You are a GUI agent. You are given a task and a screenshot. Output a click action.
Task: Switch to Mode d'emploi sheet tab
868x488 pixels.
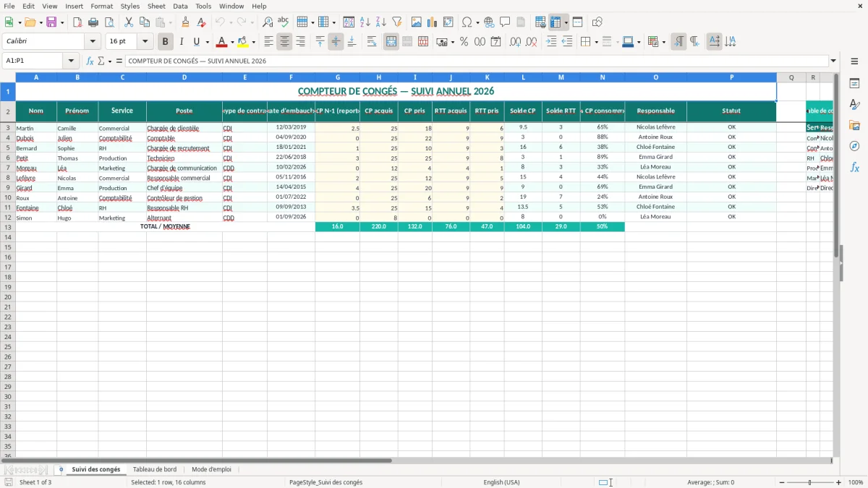point(211,469)
